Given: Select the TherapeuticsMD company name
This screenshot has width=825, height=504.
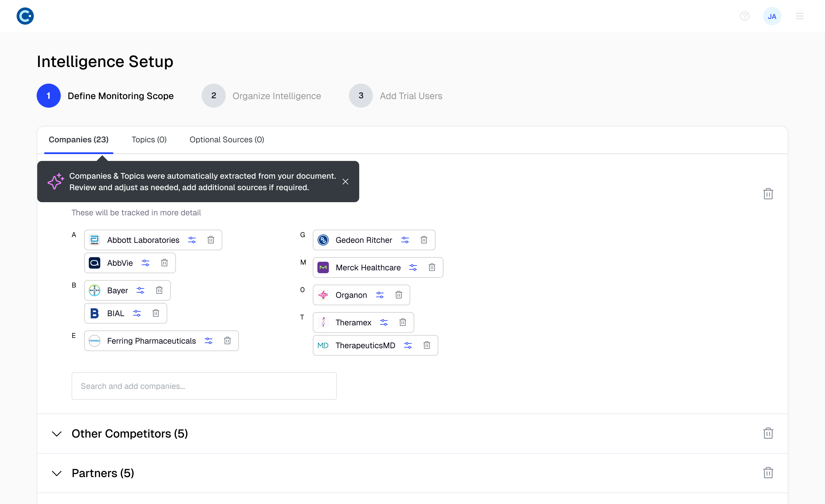Looking at the screenshot, I should (365, 345).
